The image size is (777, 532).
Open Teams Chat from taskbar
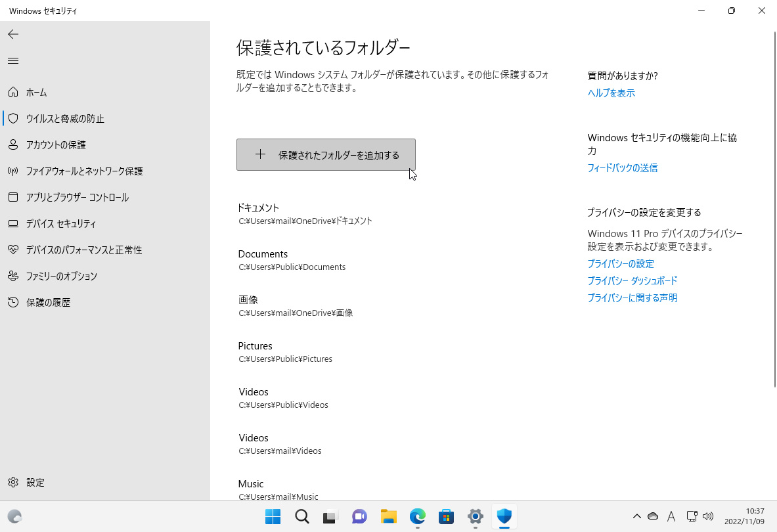pyautogui.click(x=359, y=517)
